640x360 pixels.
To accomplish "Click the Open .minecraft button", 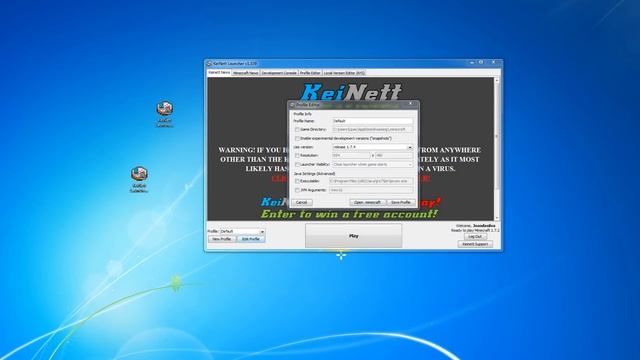I will point(367,202).
